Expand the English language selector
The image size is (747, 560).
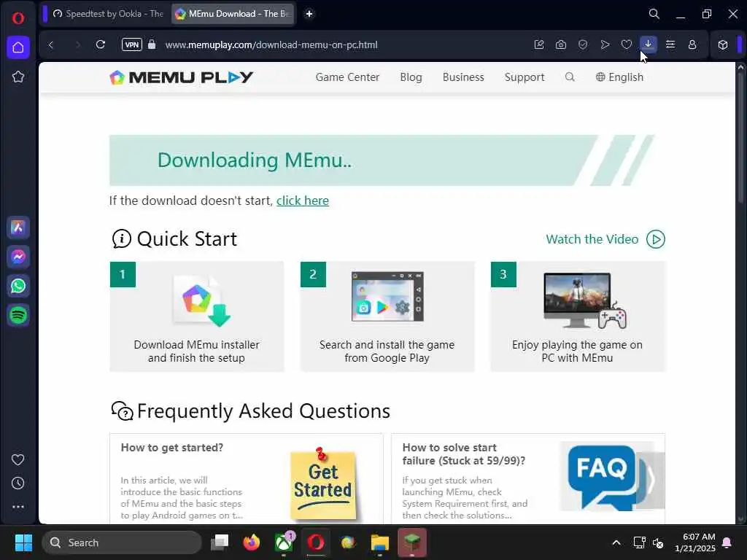pyautogui.click(x=620, y=77)
